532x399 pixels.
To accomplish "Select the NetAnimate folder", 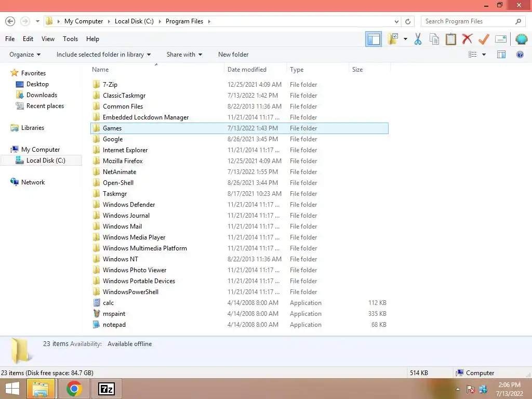I will (x=240, y=171).
